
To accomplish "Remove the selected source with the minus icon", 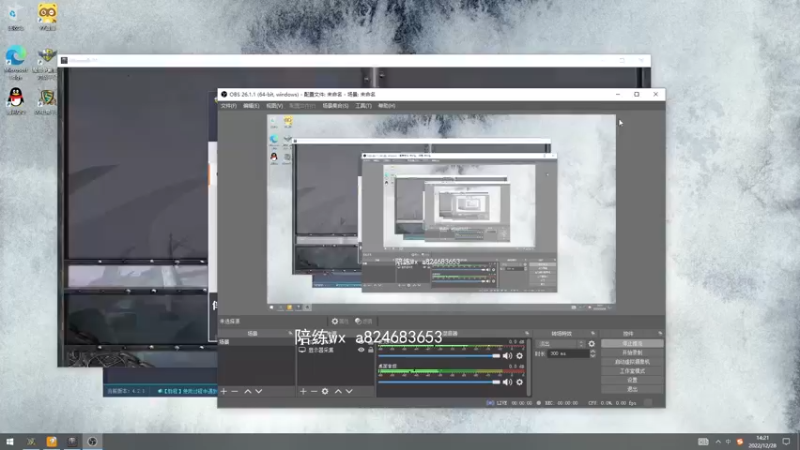I will coord(314,391).
